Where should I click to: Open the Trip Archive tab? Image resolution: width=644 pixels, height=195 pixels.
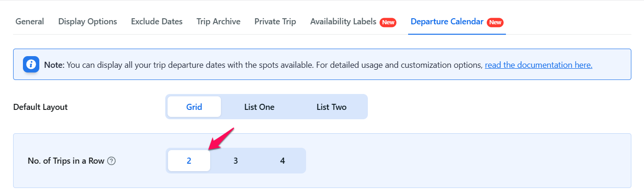(x=219, y=22)
